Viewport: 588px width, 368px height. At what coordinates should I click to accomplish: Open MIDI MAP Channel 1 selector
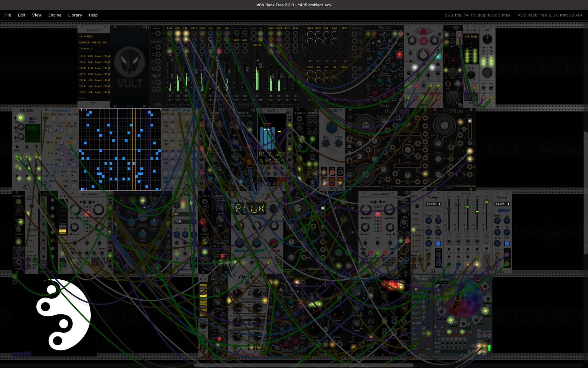94,48
